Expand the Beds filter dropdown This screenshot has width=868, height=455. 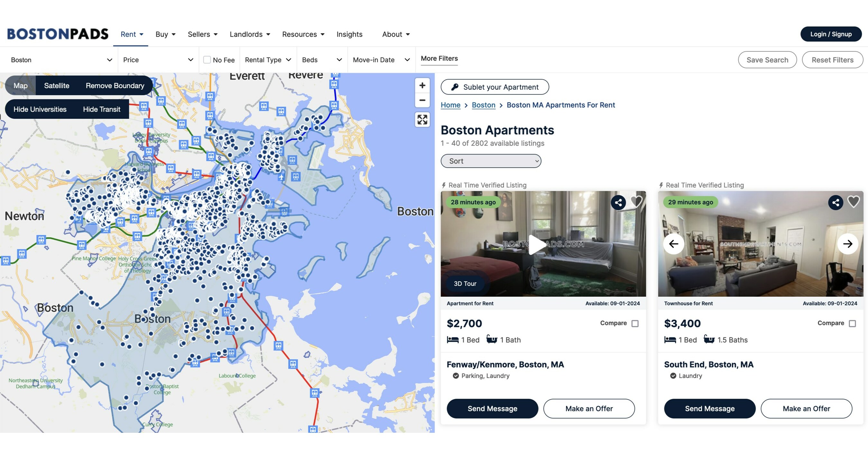322,60
